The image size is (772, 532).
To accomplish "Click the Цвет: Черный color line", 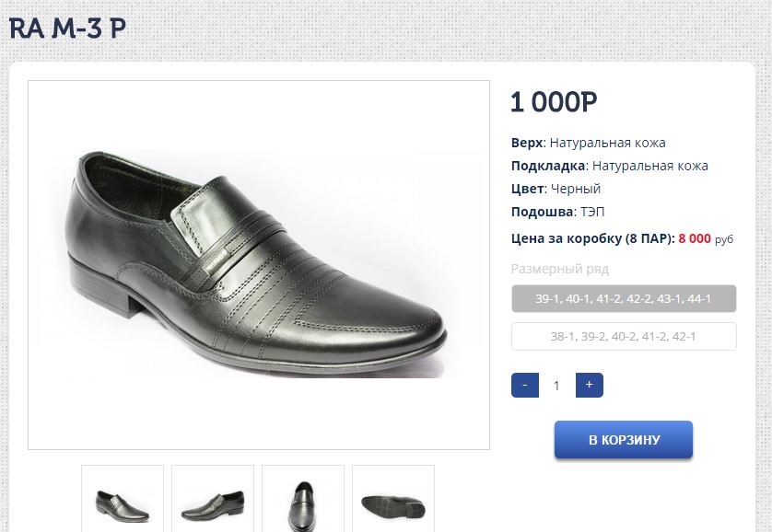I will pos(556,189).
